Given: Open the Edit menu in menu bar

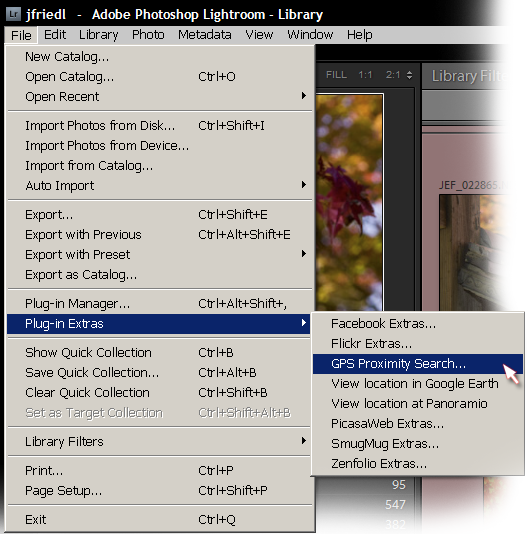Looking at the screenshot, I should (x=55, y=35).
